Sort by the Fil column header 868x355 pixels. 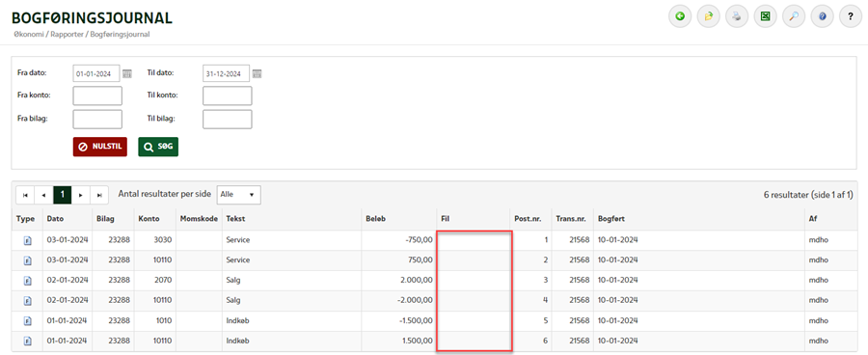(445, 219)
